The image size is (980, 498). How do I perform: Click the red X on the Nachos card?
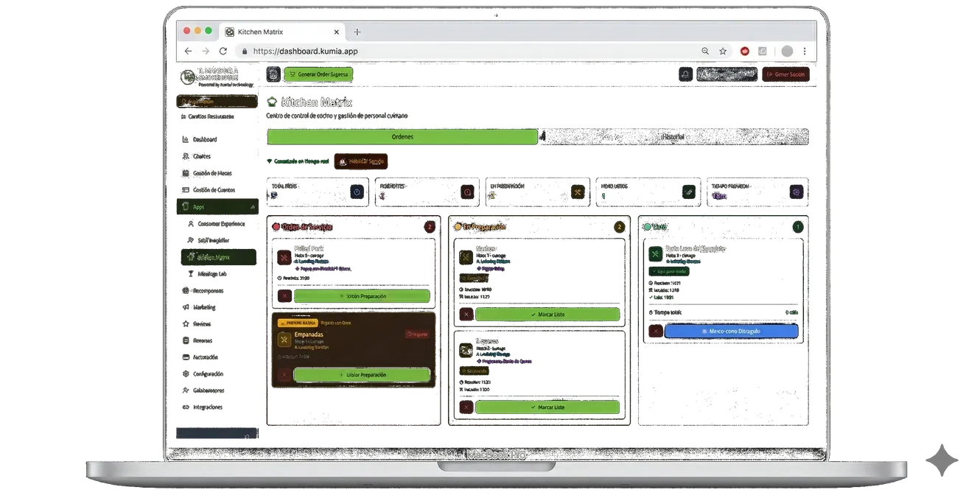(465, 315)
